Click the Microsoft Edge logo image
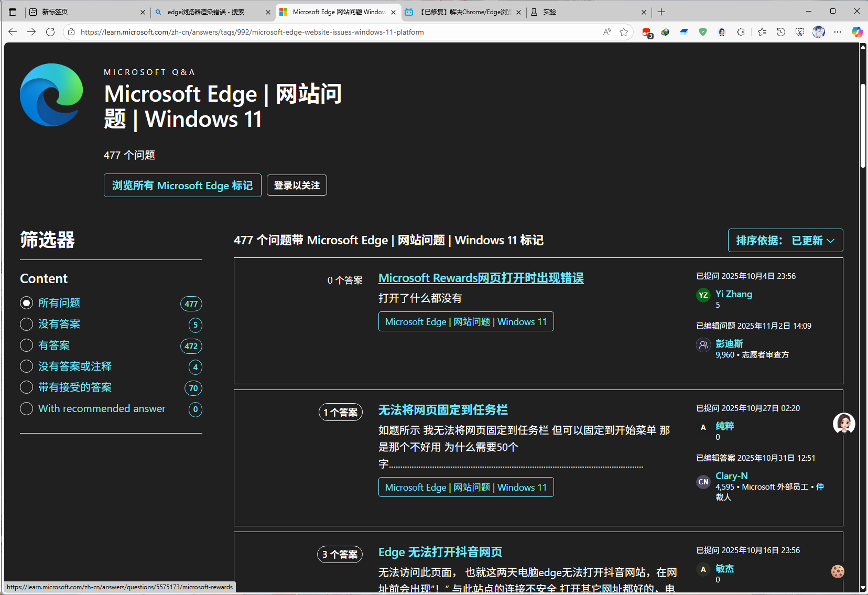The height and width of the screenshot is (595, 868). click(51, 95)
